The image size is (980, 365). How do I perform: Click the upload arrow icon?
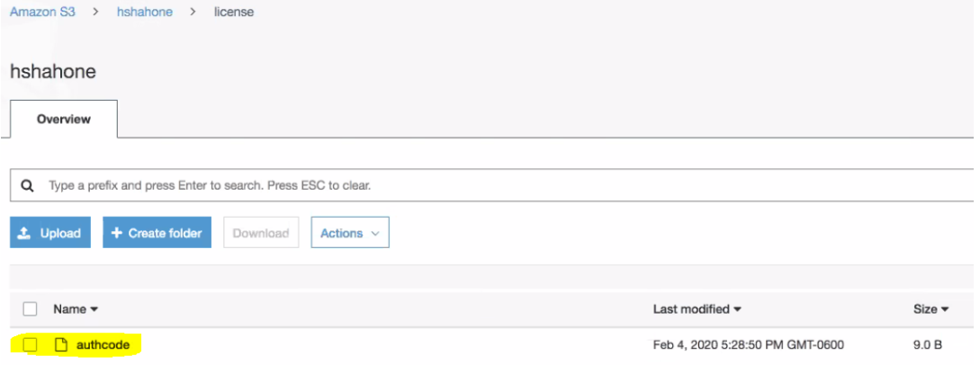pyautogui.click(x=26, y=234)
